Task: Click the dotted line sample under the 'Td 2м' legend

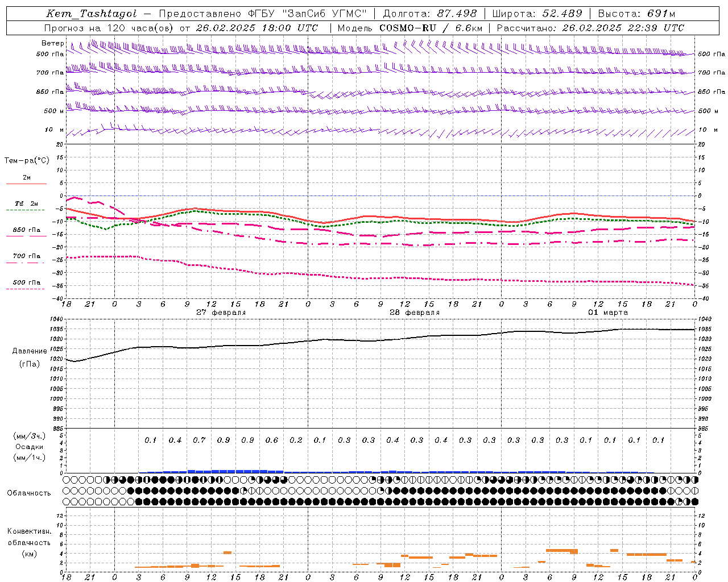Action: [x=26, y=210]
